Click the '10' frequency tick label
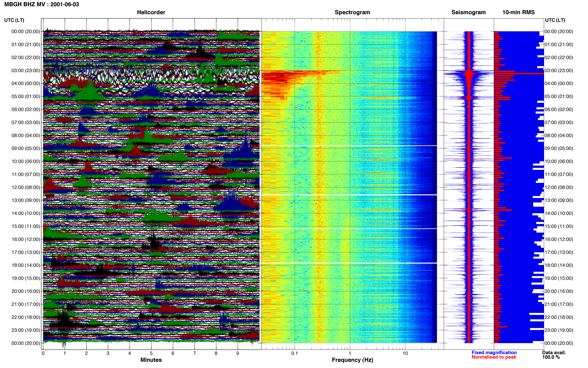 tap(405, 353)
